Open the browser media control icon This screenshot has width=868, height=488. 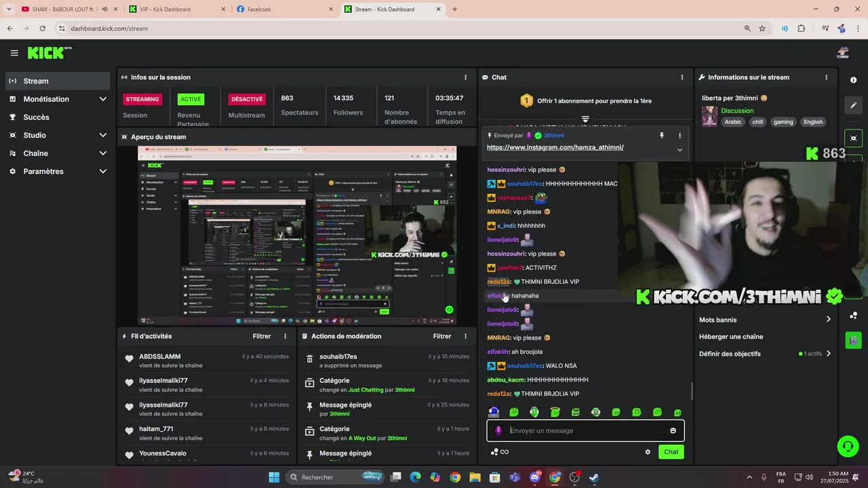click(825, 28)
